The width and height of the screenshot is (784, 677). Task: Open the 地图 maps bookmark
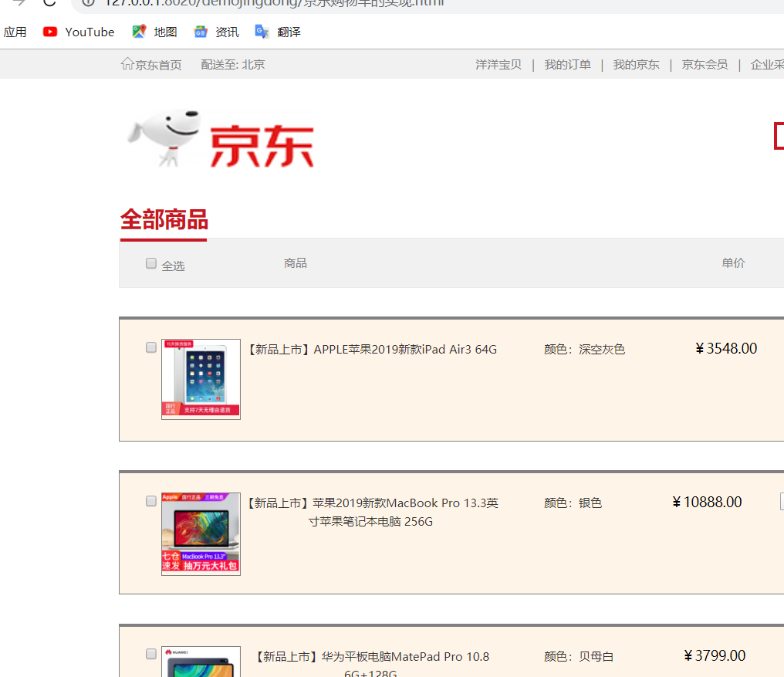click(x=154, y=32)
